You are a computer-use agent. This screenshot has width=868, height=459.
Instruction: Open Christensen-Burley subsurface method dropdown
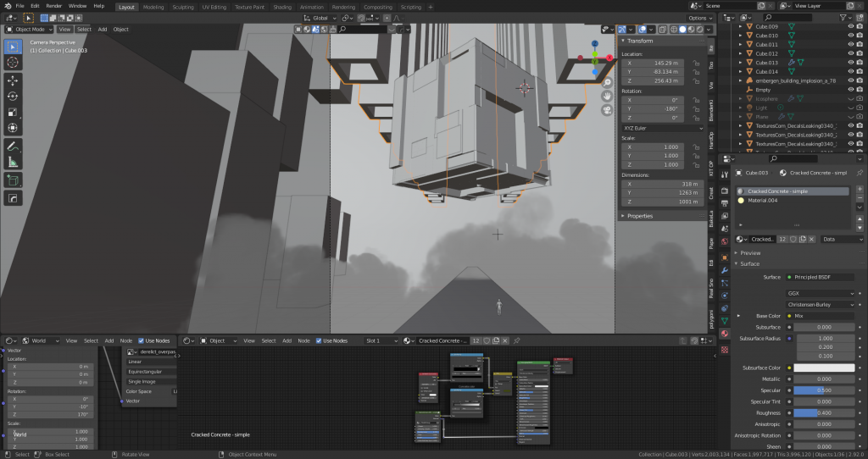(x=821, y=305)
